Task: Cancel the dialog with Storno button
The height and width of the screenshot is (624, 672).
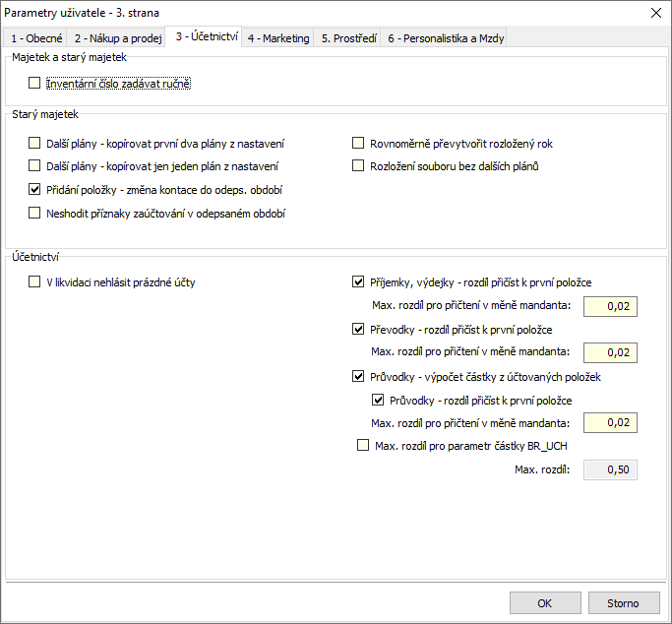Action: click(624, 603)
